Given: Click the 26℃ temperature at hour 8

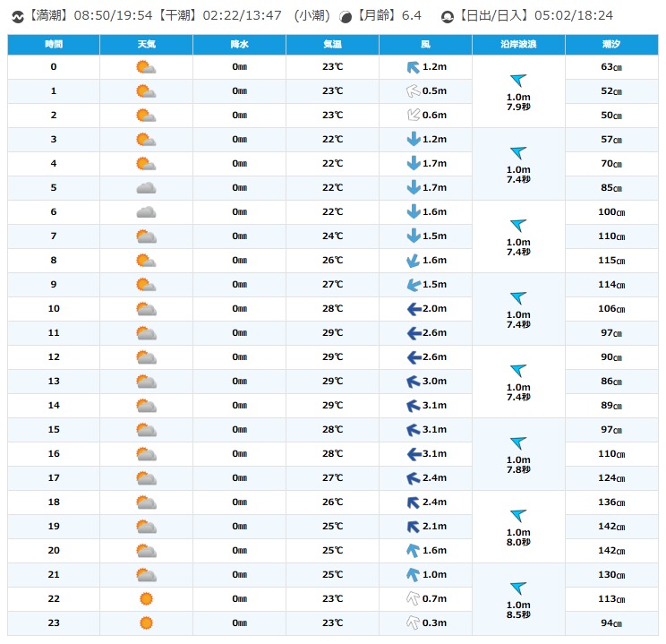Looking at the screenshot, I should 333,260.
